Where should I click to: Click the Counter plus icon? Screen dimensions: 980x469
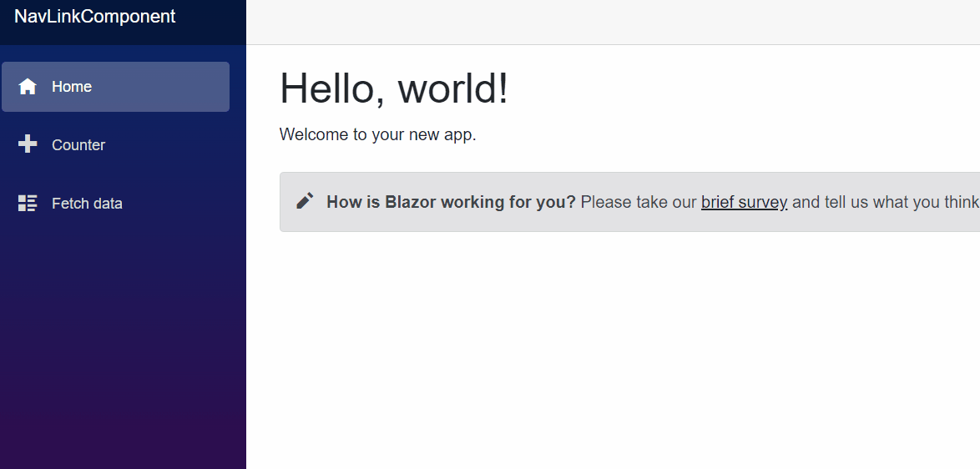[x=28, y=145]
